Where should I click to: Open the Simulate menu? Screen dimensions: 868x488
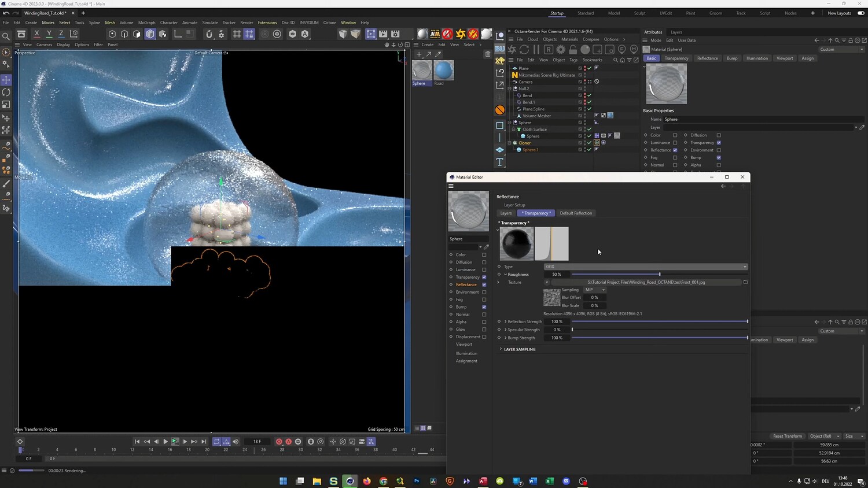209,23
